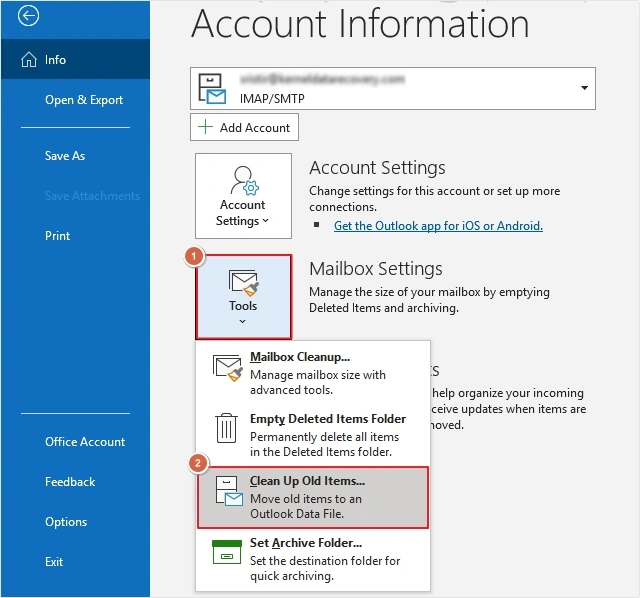Click 'Change settings for this account' text
Image resolution: width=640 pixels, height=598 pixels.
394,191
